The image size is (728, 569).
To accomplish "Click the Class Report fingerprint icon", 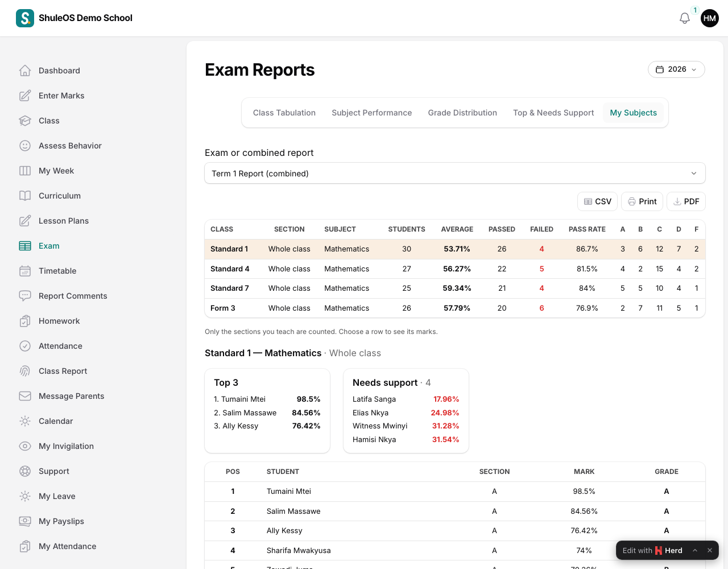I will click(25, 371).
